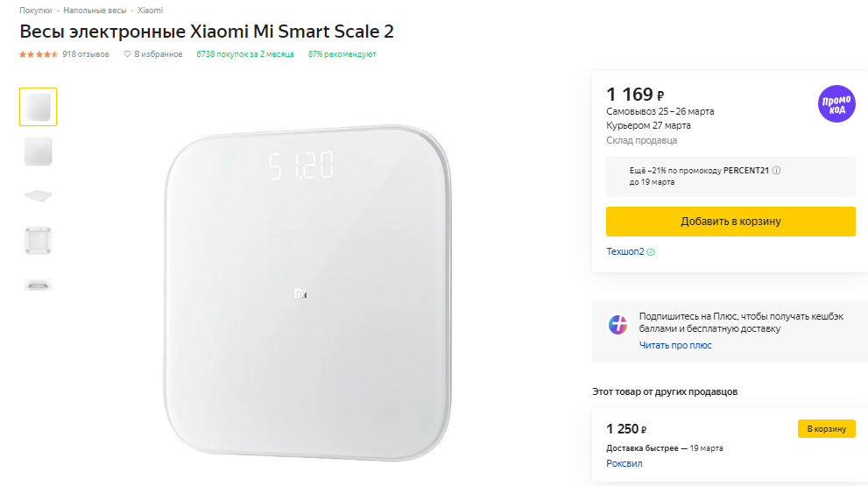The image size is (868, 486).
Task: Click the Yandex Plus logo icon
Action: (618, 324)
